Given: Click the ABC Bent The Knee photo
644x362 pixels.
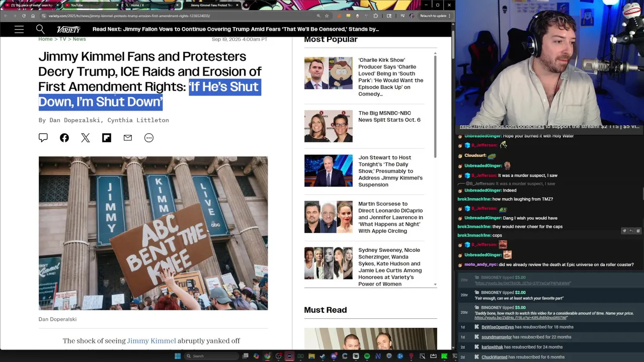Looking at the screenshot, I should 153,233.
